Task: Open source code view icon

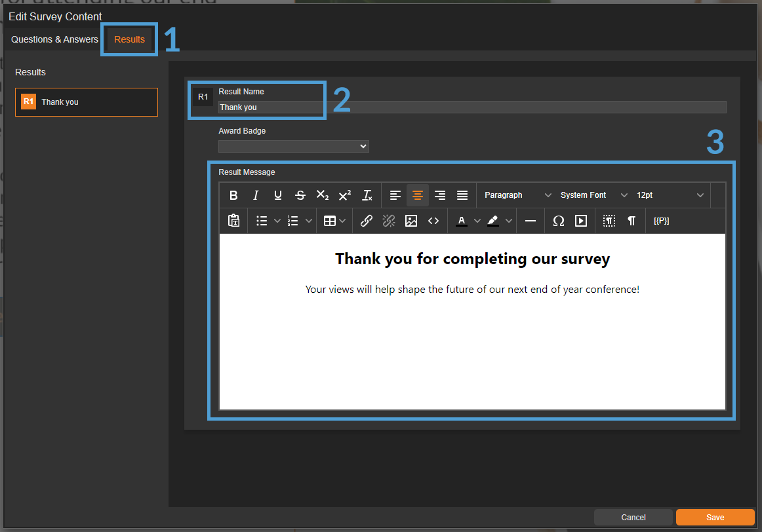Action: [433, 221]
